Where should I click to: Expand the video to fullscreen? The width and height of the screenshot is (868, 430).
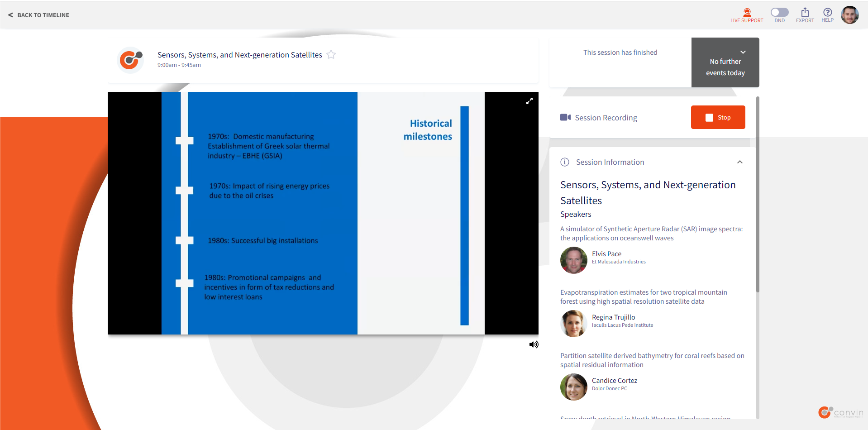pos(529,101)
